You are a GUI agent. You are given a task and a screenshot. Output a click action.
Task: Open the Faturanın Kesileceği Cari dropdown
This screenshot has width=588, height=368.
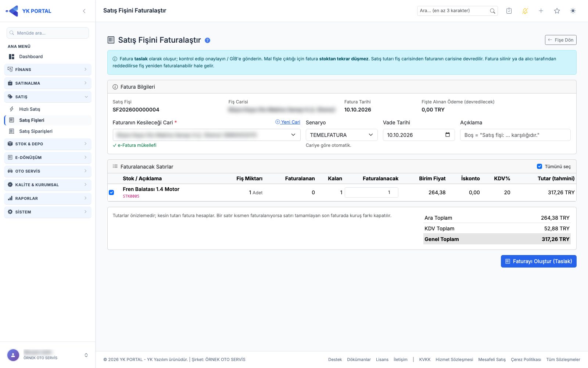207,135
